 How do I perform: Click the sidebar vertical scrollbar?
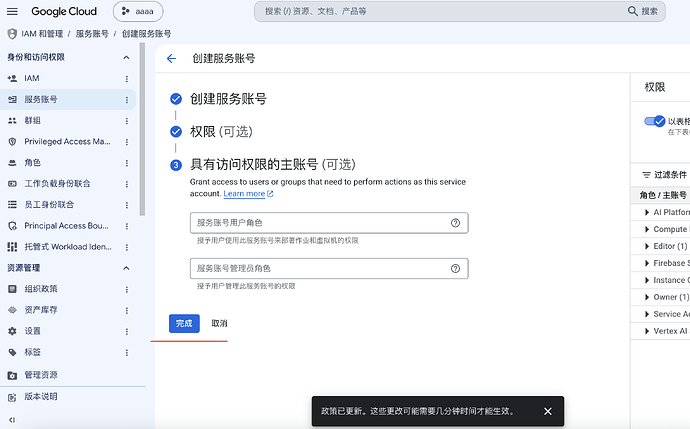click(142, 130)
